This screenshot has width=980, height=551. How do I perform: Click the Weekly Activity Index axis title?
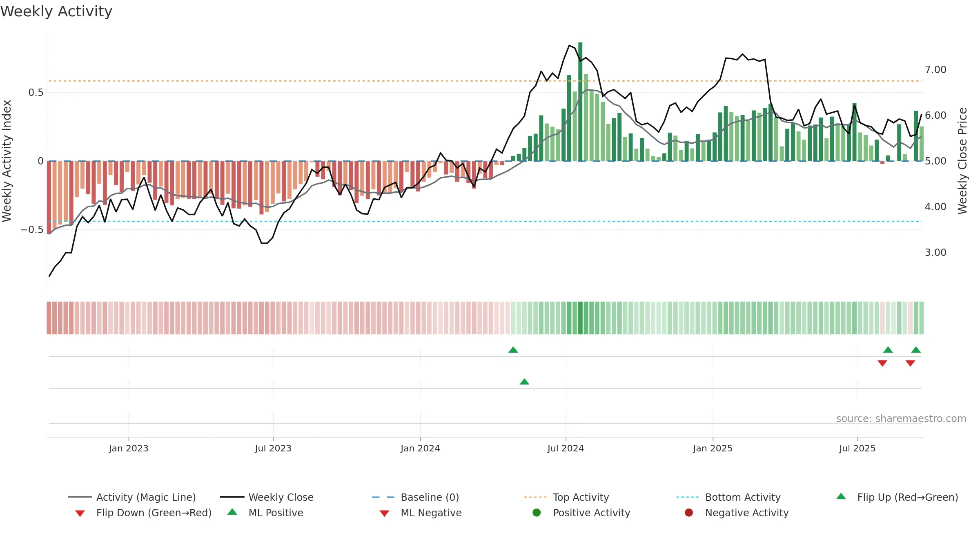click(x=7, y=161)
